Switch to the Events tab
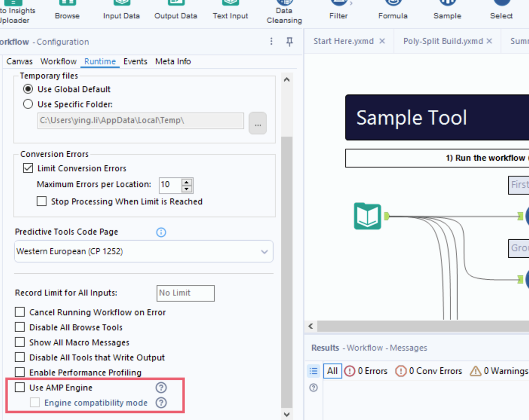Screen dimensions: 529x420 coord(135,61)
